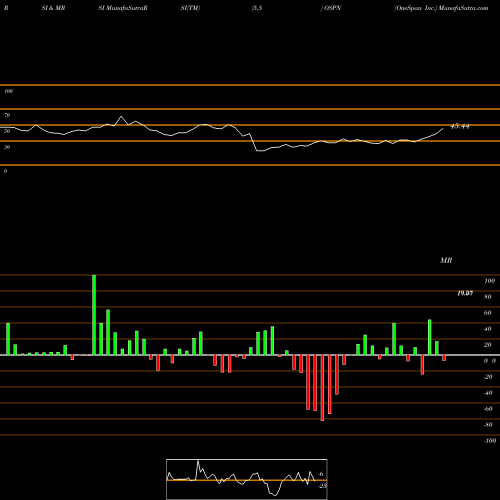Click the MR axis label -100
The height and width of the screenshot is (500, 500).
490,441
